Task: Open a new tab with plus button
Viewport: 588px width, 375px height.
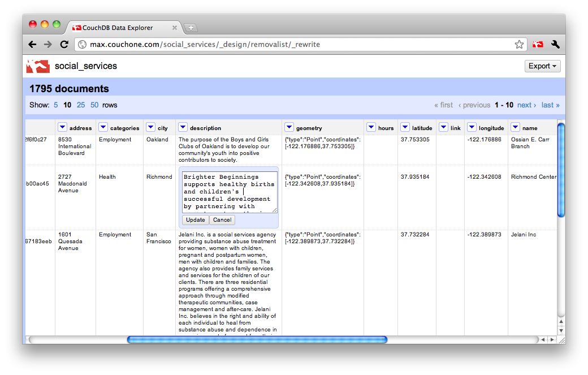Action: [191, 28]
